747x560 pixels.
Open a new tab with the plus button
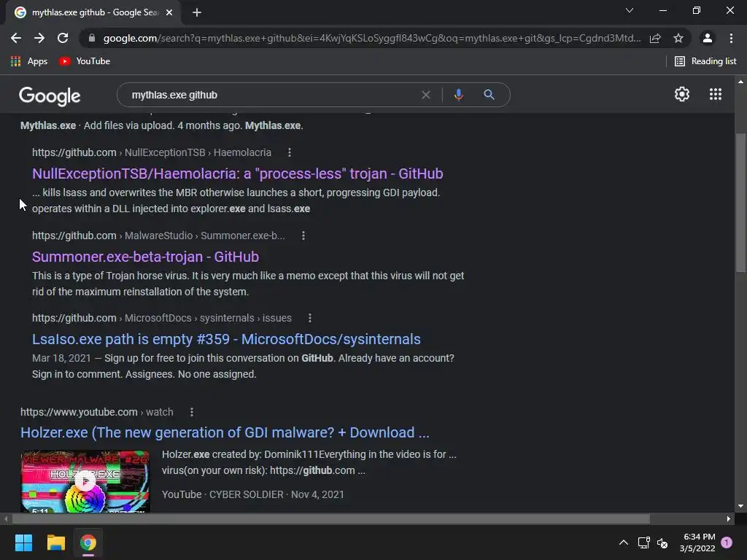[x=197, y=12]
